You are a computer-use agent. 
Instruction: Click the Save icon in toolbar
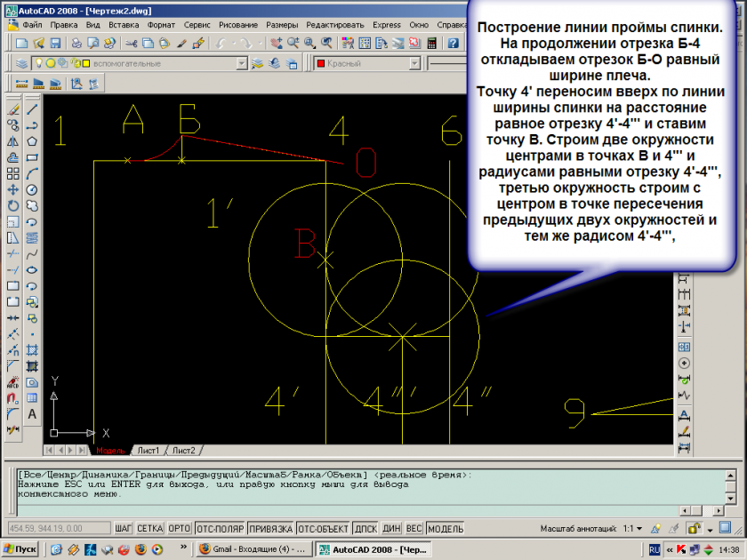point(55,43)
